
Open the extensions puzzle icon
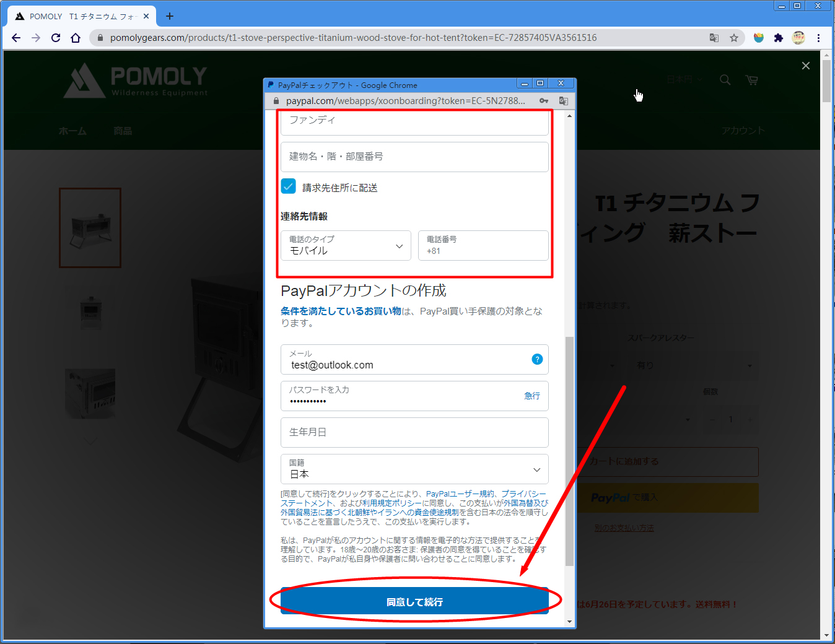779,38
